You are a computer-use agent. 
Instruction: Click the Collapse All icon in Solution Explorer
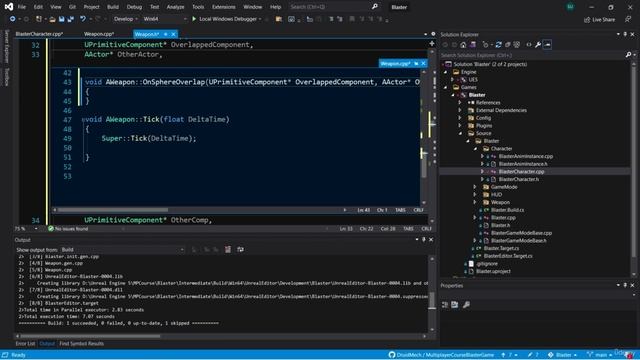coord(508,44)
